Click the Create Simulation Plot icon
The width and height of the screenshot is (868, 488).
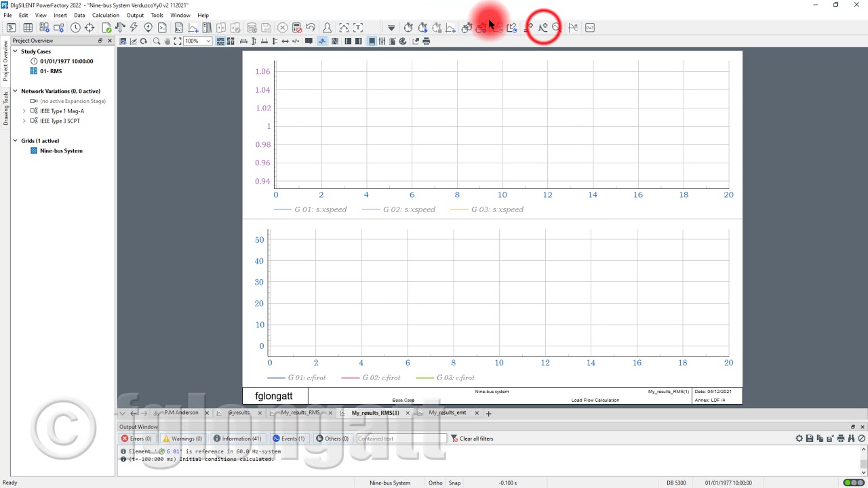pos(450,28)
